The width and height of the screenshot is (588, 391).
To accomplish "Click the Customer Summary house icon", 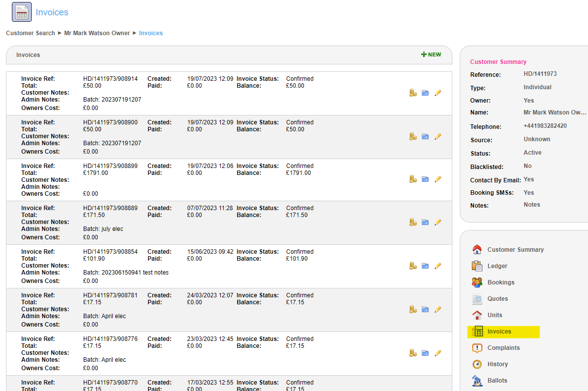I will click(x=477, y=249).
